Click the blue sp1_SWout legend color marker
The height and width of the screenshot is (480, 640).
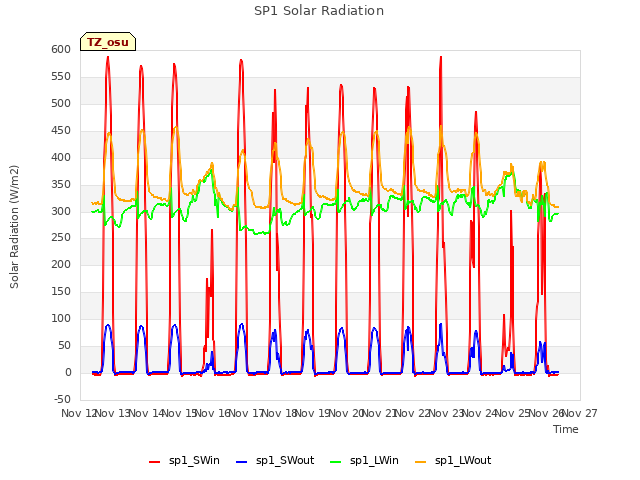point(242,462)
